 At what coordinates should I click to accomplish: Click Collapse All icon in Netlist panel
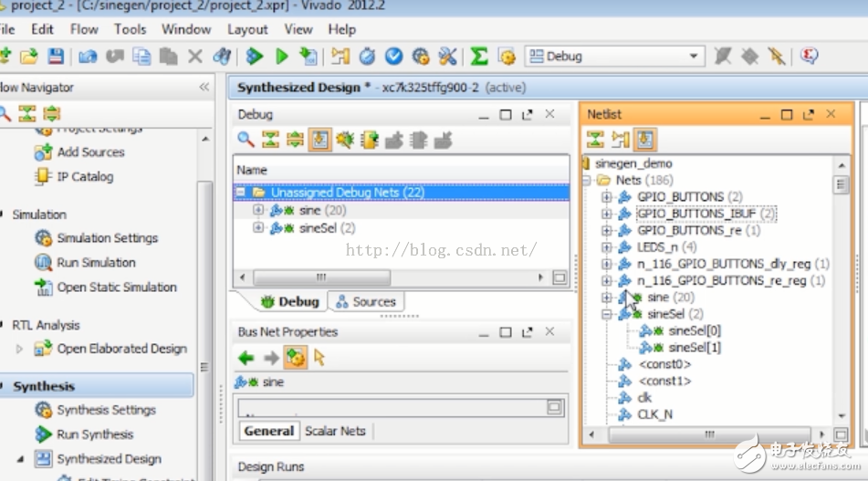595,140
